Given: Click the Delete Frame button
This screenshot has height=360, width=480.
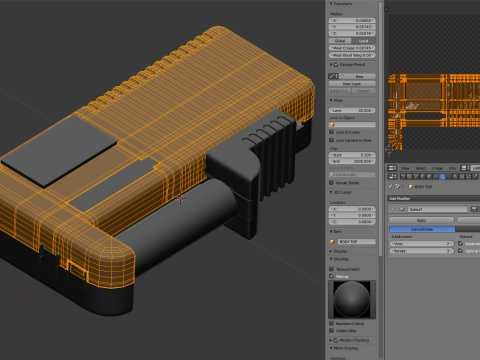Looking at the screenshot, I should pos(340,91).
